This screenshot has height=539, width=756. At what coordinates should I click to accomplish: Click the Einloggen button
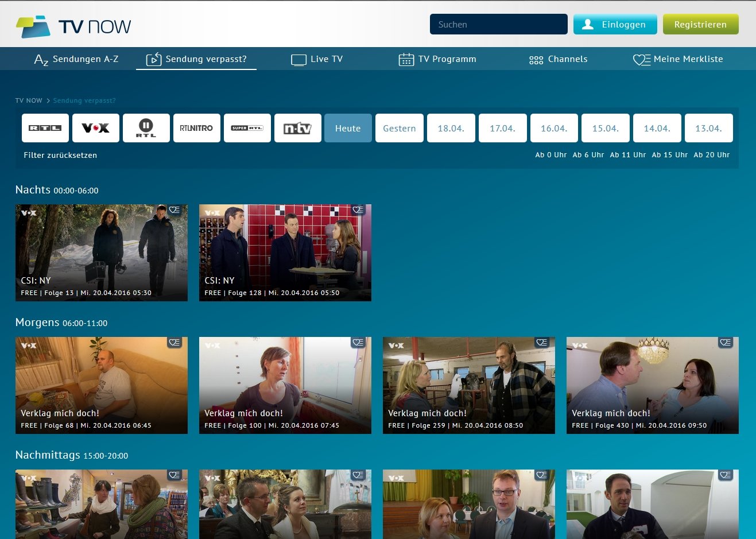pyautogui.click(x=615, y=25)
